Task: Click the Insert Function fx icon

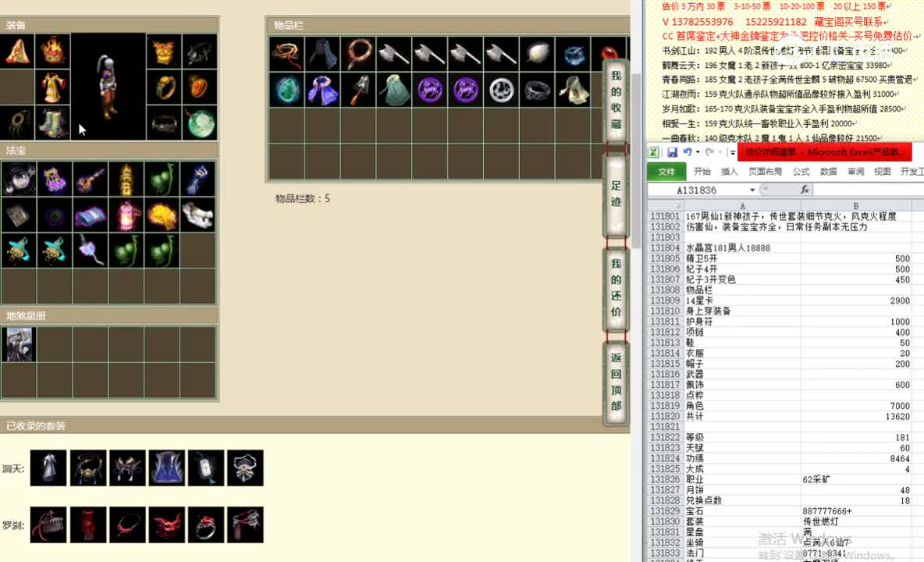Action: (x=805, y=189)
